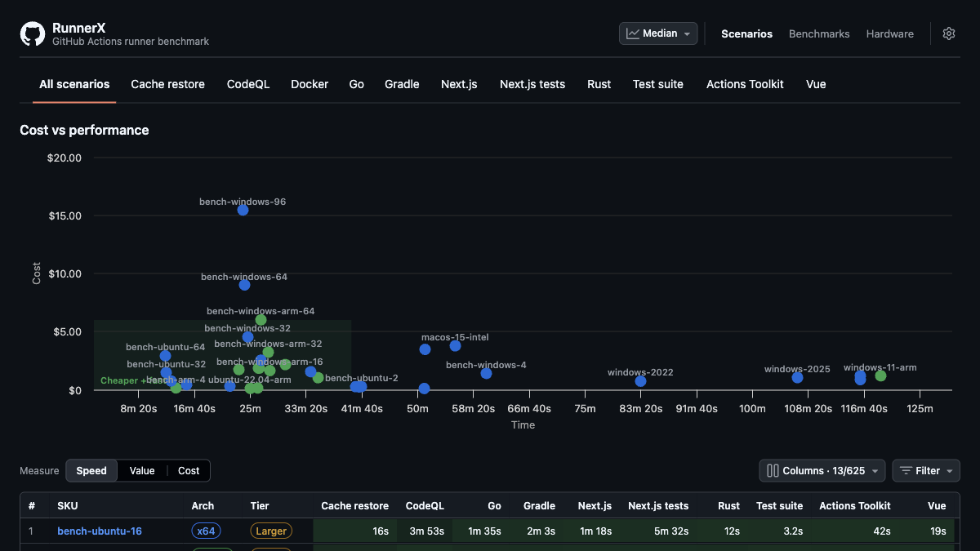Sort by the Cache restore column header

point(354,506)
